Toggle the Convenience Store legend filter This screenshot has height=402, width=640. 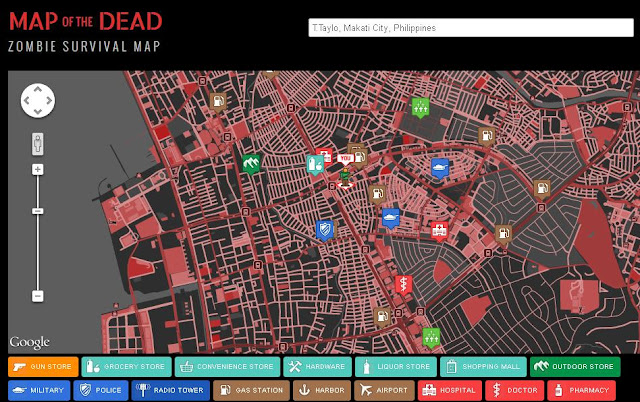tap(227, 366)
